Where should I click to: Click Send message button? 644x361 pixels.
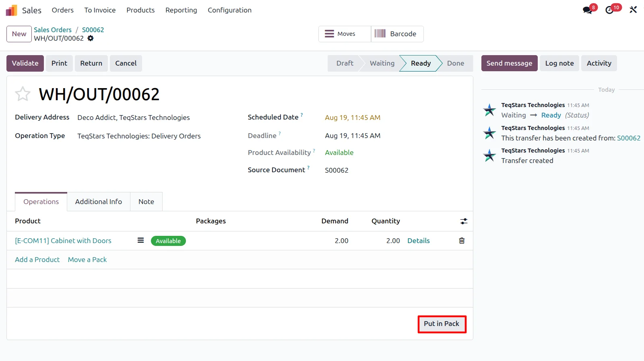click(x=509, y=63)
